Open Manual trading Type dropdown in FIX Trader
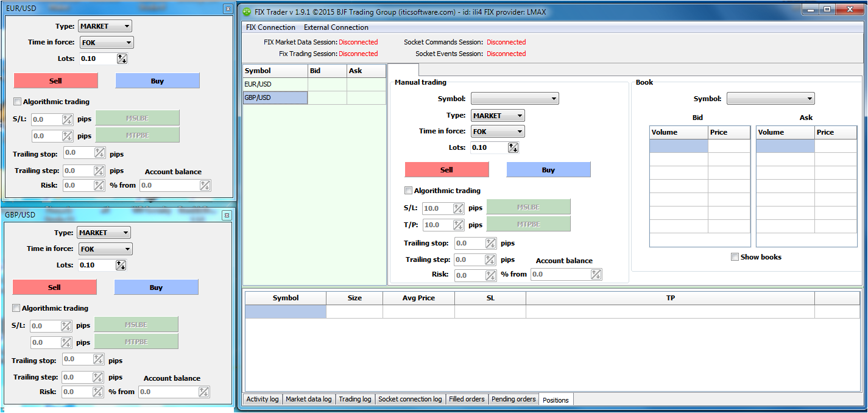The image size is (868, 413). 498,116
